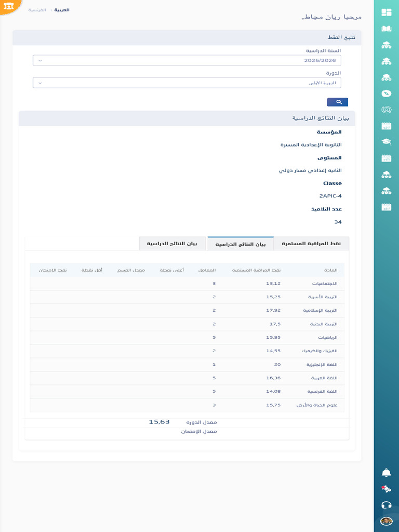Click the last calendar icon in sidebar
399x532 pixels.
(x=386, y=207)
